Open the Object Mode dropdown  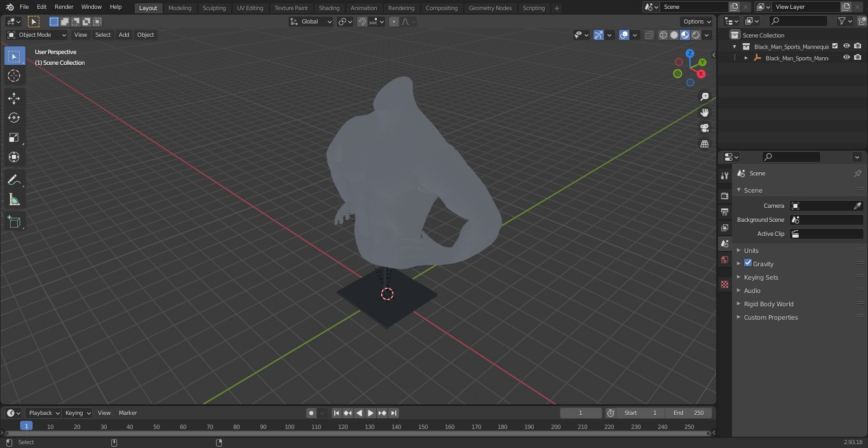[x=37, y=35]
